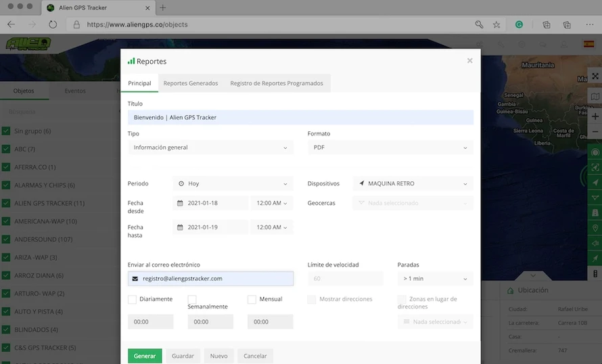Open Registro de Reportes Programados tab
This screenshot has width=602, height=364.
point(276,83)
